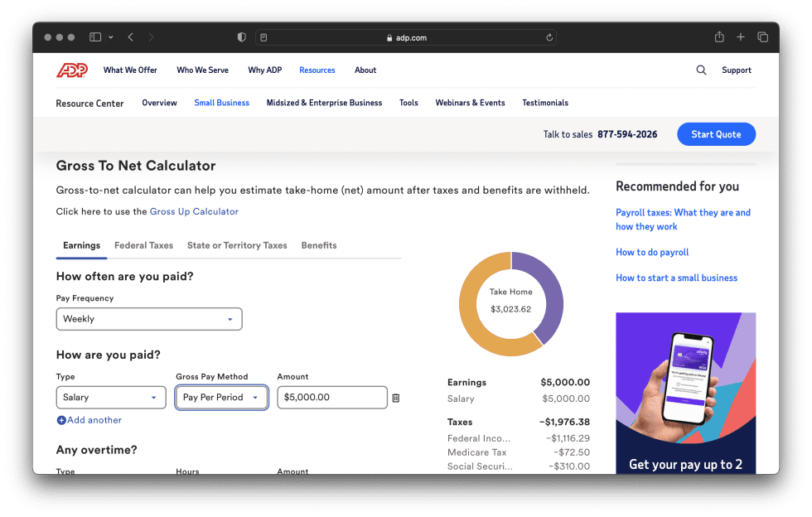This screenshot has width=812, height=517.
Task: Select Small Business in Resource Center
Action: (222, 103)
